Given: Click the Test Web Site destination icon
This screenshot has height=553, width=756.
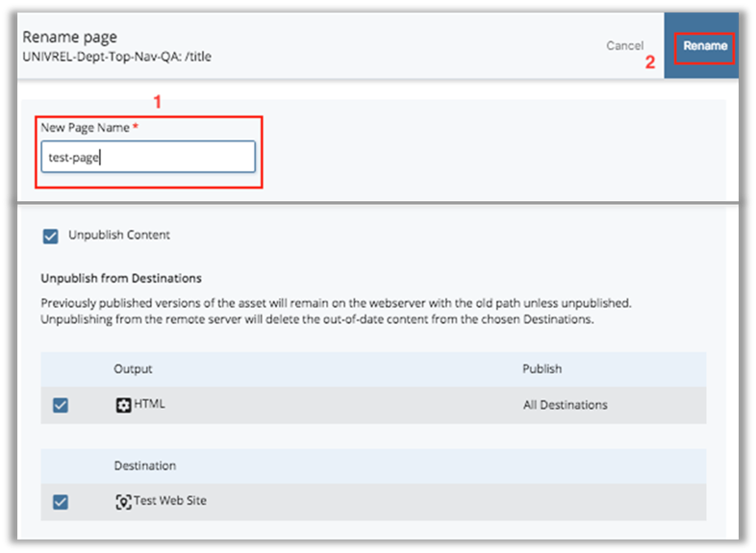Looking at the screenshot, I should (x=122, y=502).
